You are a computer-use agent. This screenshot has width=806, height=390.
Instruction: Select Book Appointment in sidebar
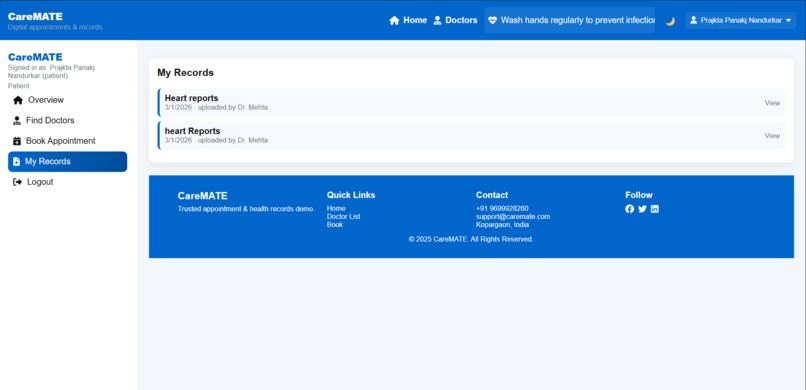67,141
